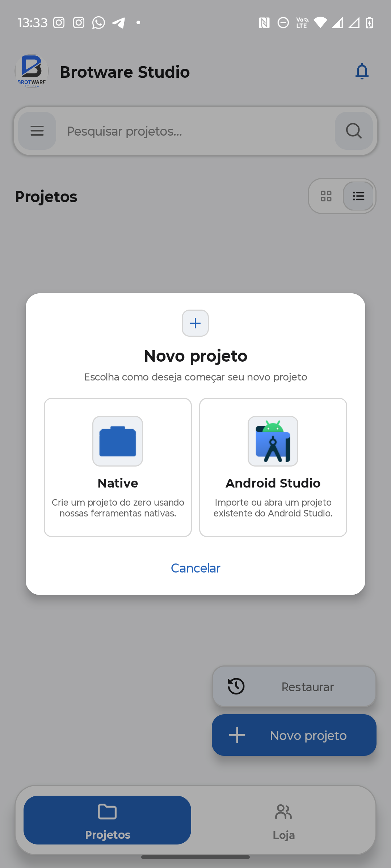This screenshot has height=868, width=391.
Task: Tap the bottom navigation gesture handle
Action: click(195, 857)
